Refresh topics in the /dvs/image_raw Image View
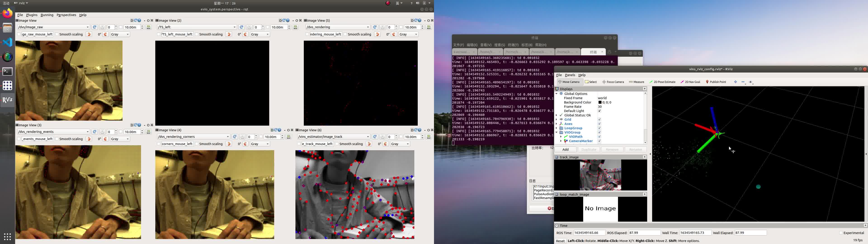868x244 pixels. coord(95,27)
